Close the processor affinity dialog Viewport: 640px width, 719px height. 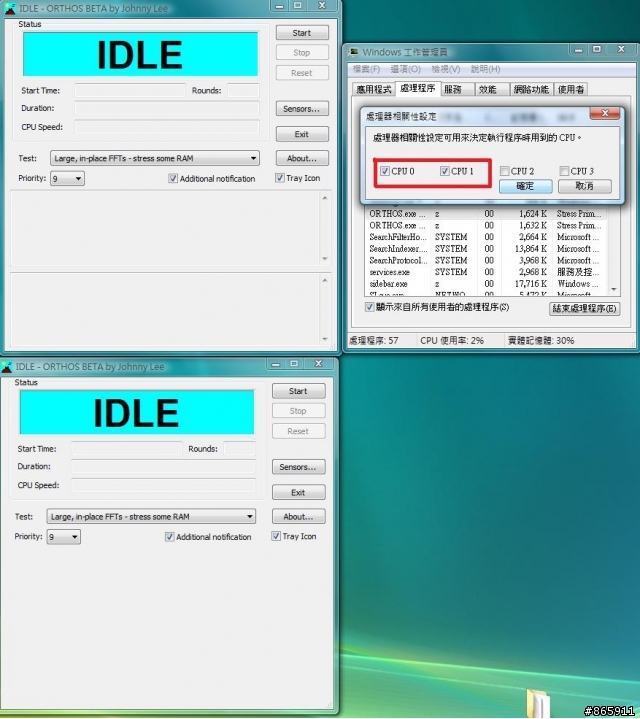(605, 113)
